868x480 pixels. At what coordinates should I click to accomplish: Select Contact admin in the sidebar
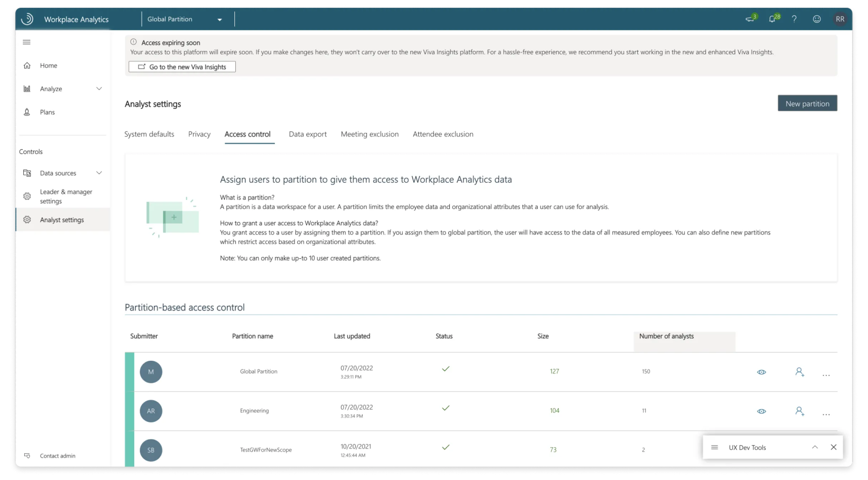pos(57,456)
